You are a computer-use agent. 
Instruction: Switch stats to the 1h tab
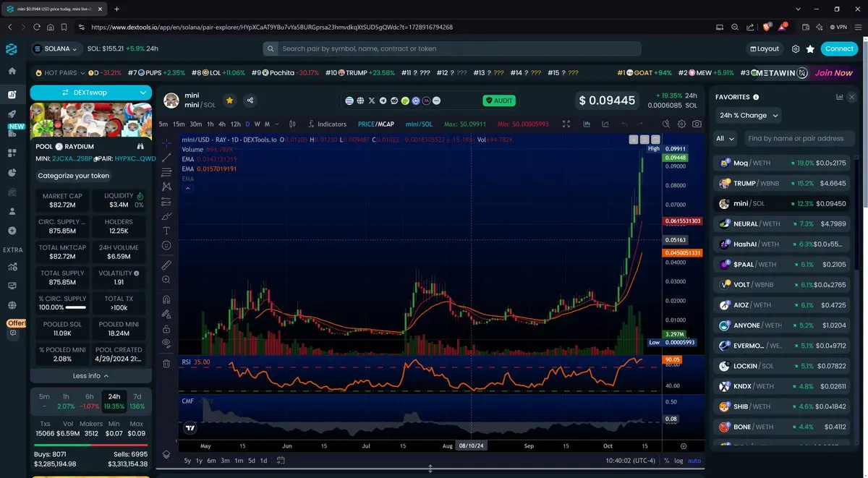point(66,401)
